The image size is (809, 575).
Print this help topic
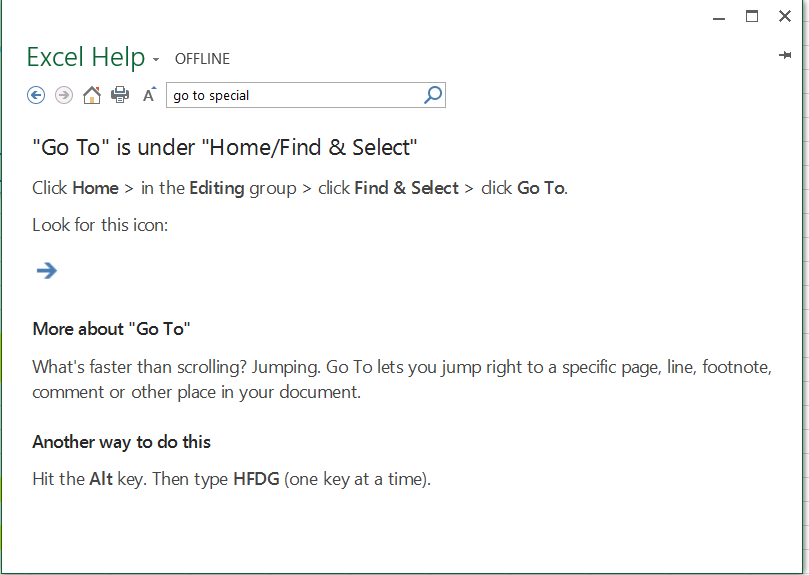click(120, 95)
